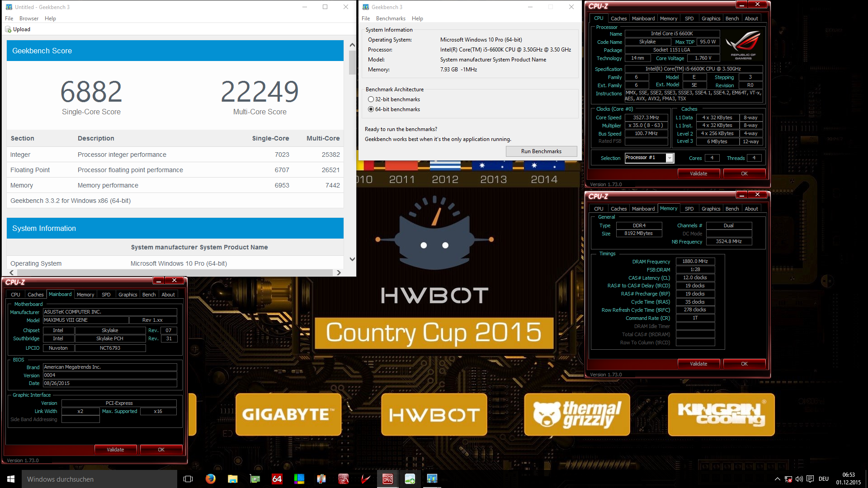
Task: Switch to Caches tab in top CPU-Z
Action: coord(618,19)
